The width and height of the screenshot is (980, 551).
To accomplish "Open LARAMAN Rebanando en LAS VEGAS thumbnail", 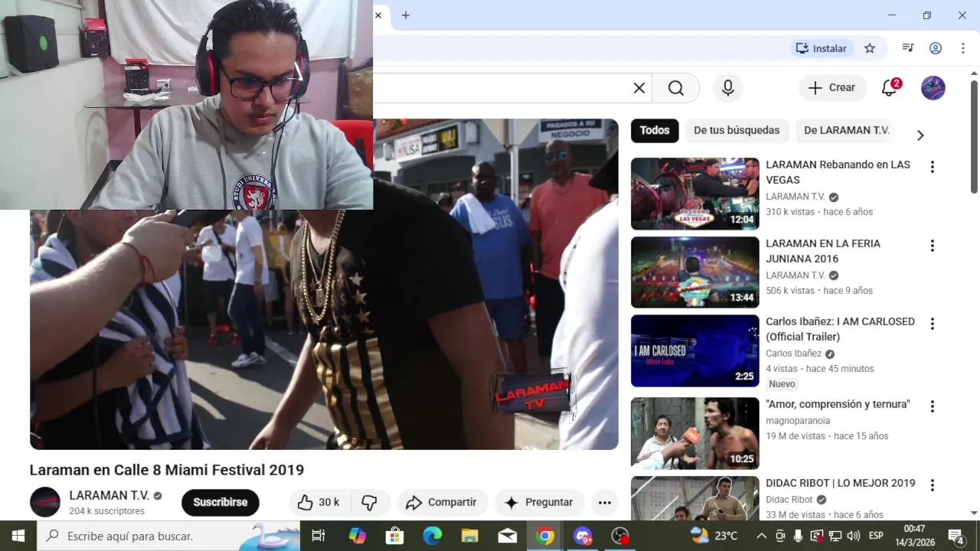I will 695,194.
